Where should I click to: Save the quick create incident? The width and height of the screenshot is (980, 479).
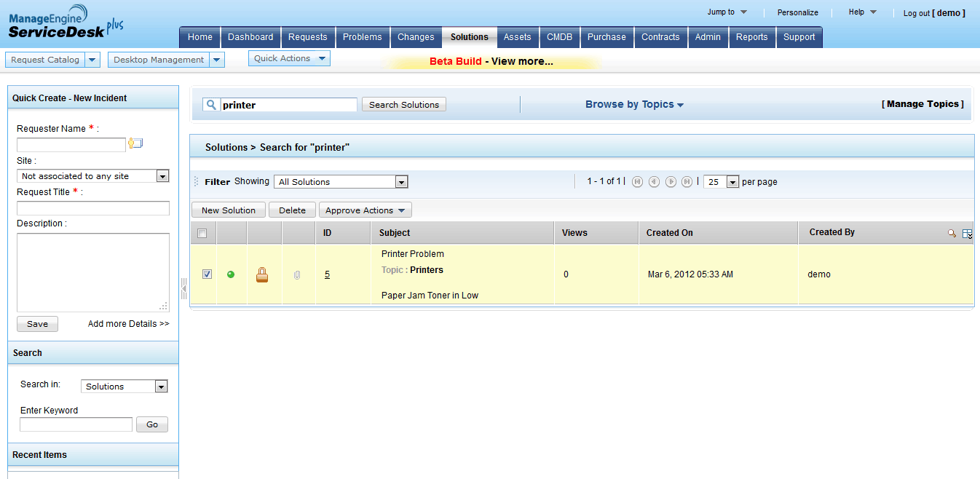[x=37, y=324]
